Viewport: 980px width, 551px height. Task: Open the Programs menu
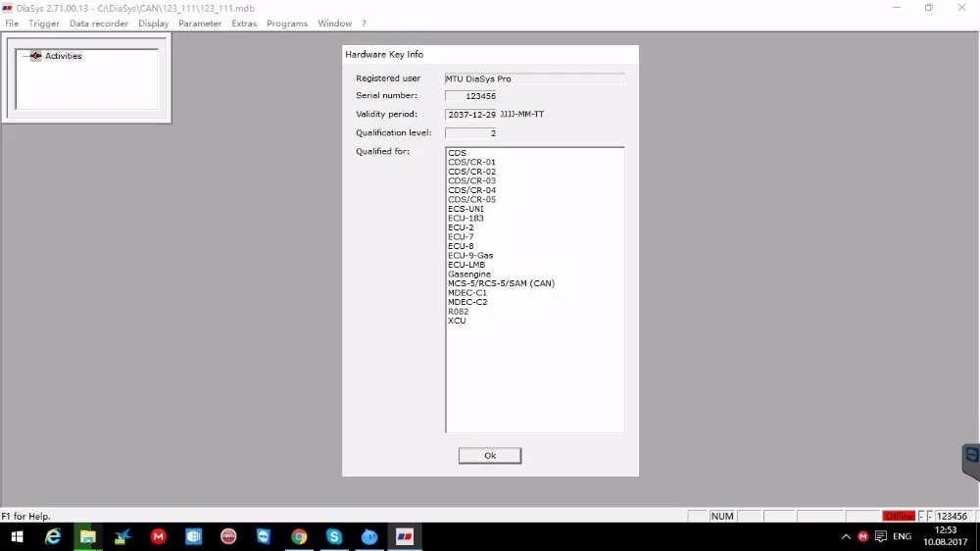[287, 24]
